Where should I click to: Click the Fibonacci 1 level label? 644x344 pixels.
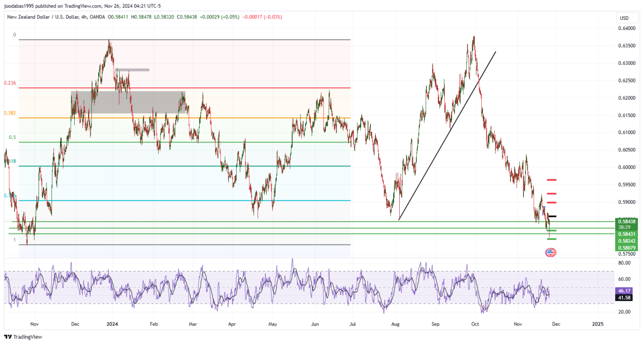14,240
